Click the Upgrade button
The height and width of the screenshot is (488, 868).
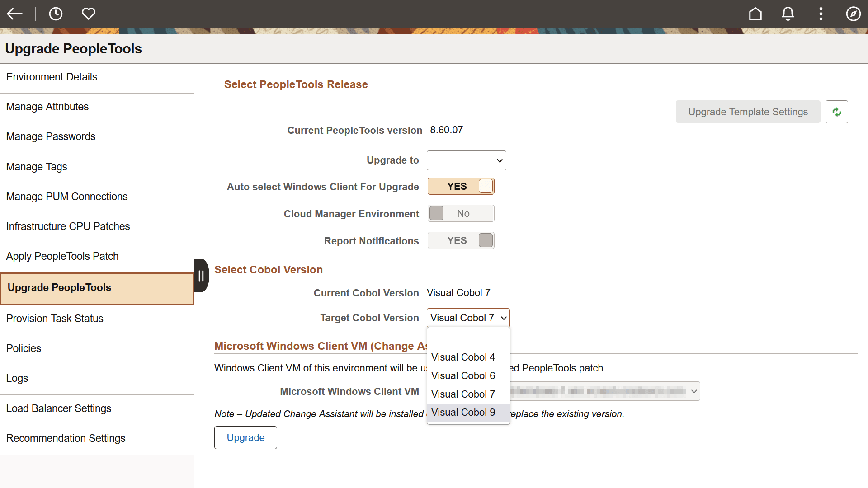tap(245, 437)
